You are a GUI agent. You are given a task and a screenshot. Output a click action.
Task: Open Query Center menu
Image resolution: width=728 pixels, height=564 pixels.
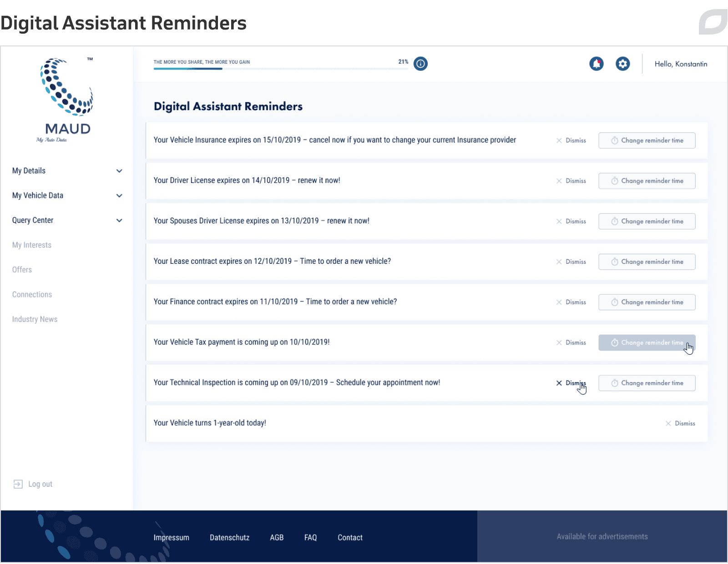(33, 220)
